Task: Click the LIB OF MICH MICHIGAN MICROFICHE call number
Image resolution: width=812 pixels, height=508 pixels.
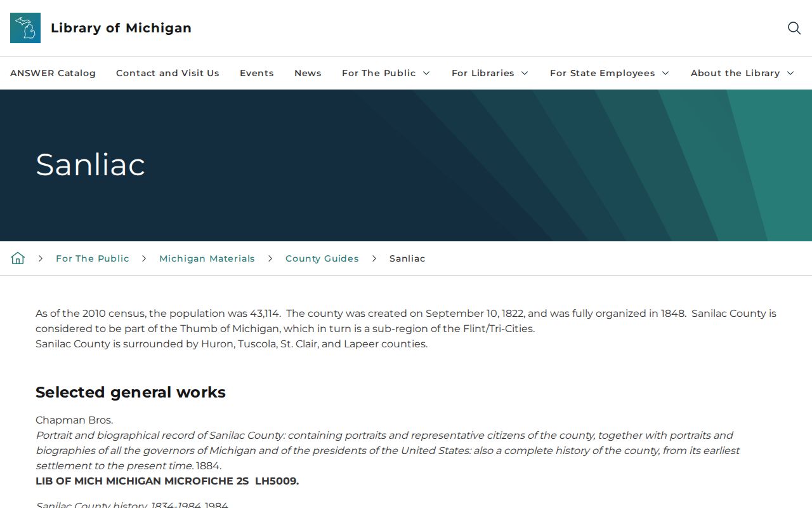Action: [167, 481]
